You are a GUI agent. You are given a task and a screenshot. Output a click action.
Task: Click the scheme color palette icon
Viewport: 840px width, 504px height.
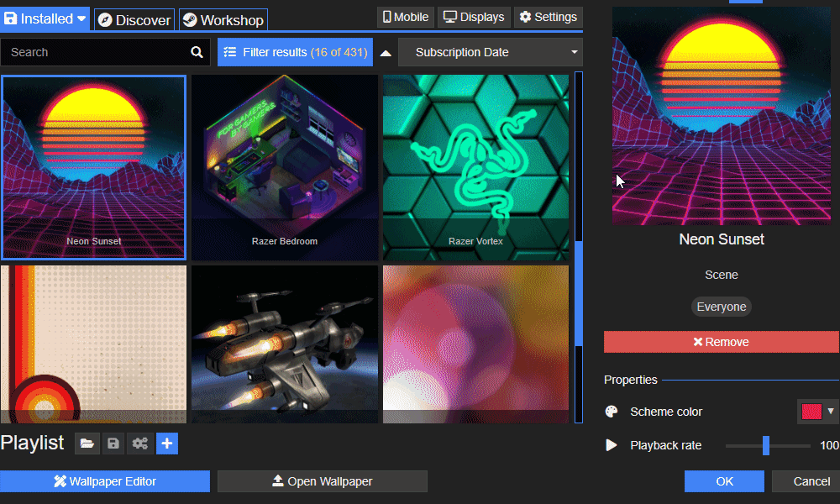pos(612,412)
